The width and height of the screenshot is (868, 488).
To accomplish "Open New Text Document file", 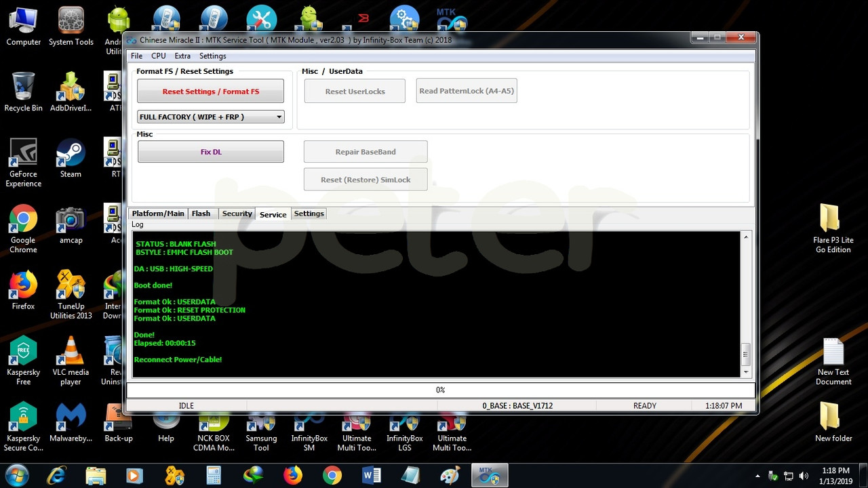I will (x=833, y=361).
